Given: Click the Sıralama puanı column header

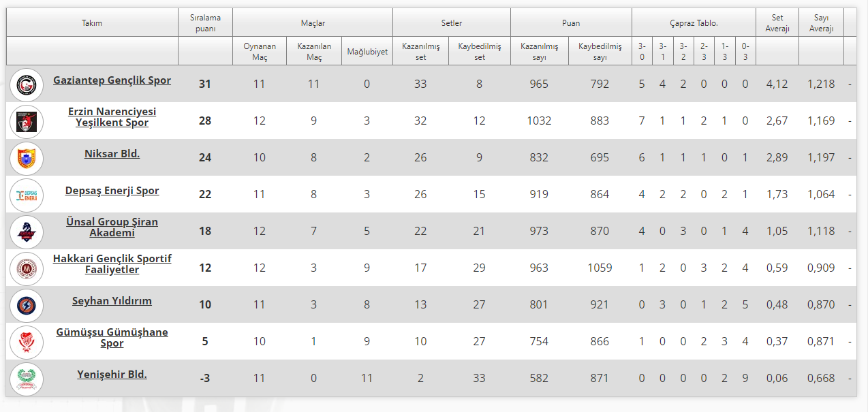Looking at the screenshot, I should [205, 23].
